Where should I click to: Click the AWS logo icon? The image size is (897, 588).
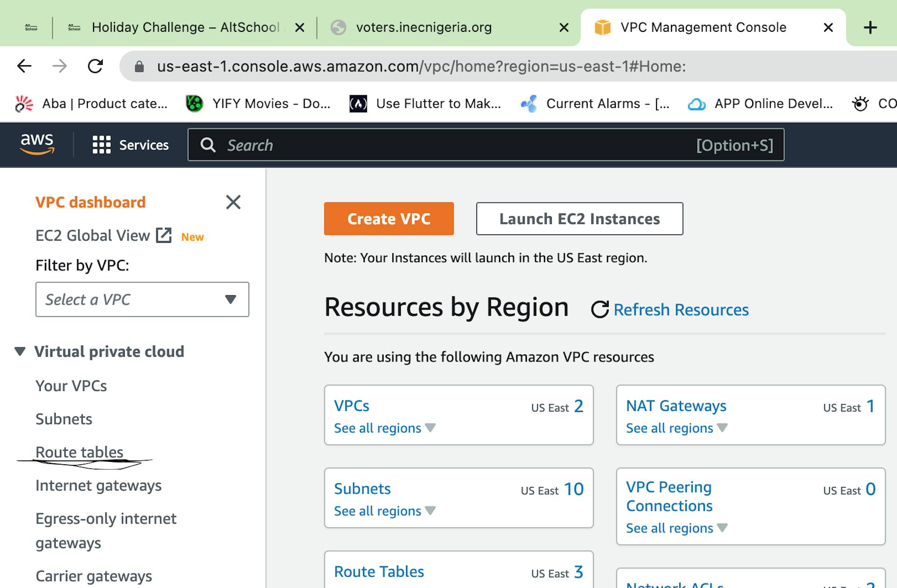(x=37, y=145)
